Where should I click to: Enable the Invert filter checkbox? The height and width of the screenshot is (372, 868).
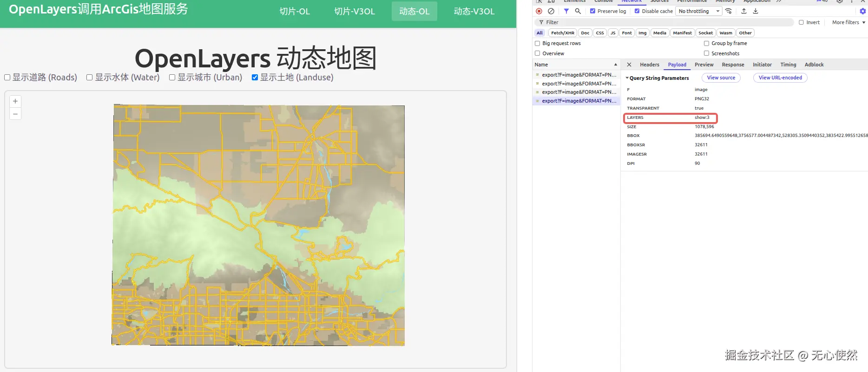(801, 22)
